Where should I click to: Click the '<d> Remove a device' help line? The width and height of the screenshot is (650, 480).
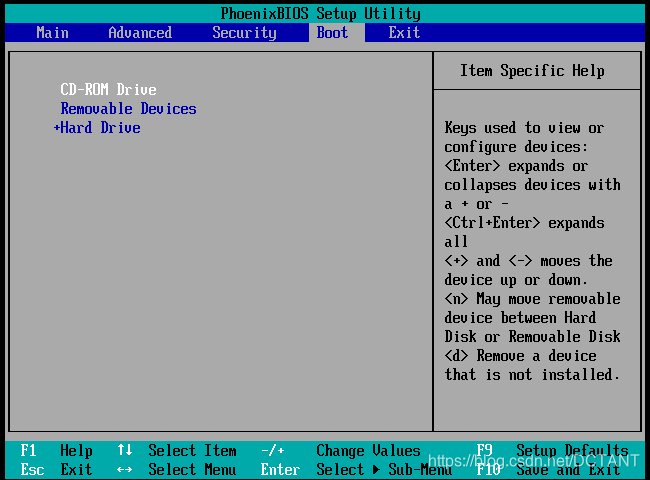(x=520, y=356)
